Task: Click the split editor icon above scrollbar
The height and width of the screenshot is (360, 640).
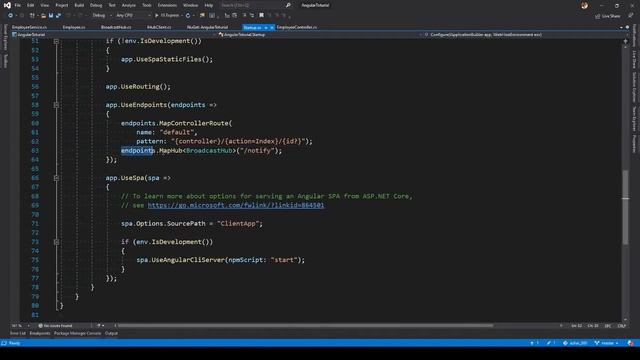Action: [x=625, y=41]
